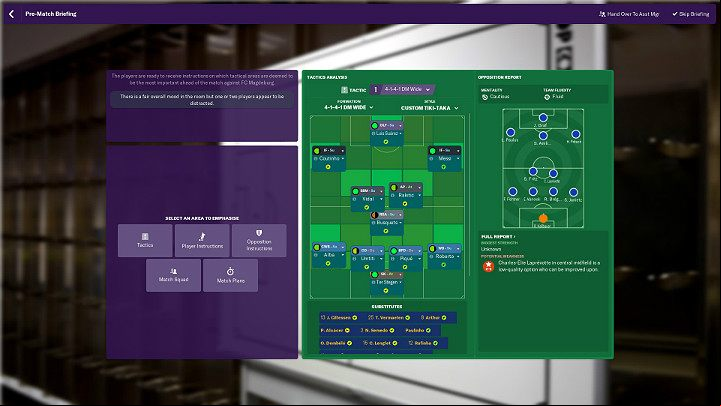Skip the briefing
The width and height of the screenshot is (721, 406).
coord(691,14)
